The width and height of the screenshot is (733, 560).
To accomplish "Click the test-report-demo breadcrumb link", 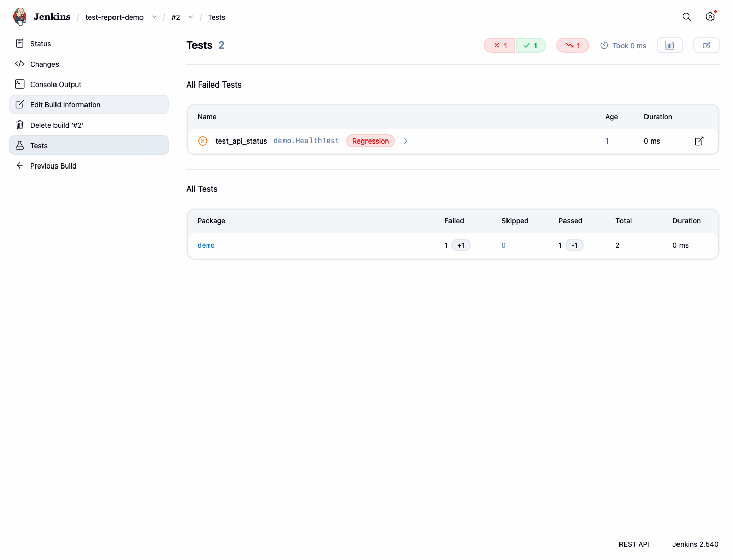I will click(x=115, y=17).
